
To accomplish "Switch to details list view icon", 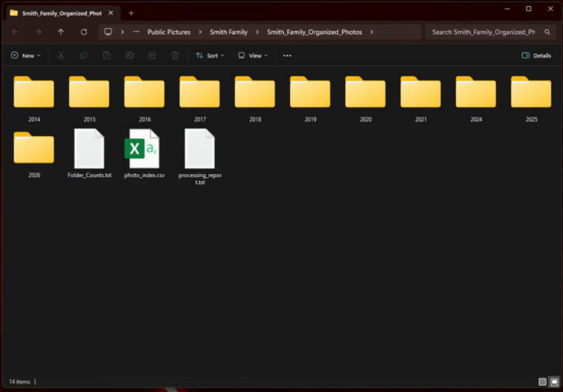I will coord(543,382).
